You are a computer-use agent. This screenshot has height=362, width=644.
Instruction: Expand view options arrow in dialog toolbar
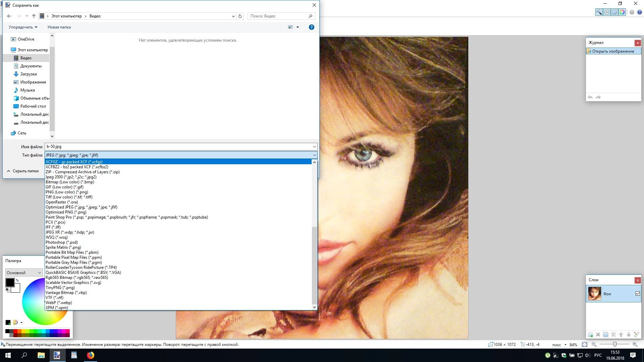(298, 27)
